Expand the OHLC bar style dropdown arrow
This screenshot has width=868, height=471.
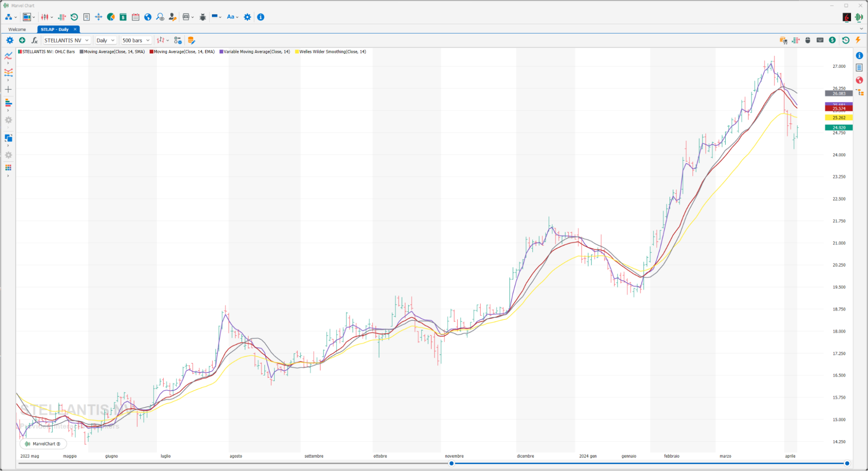168,40
